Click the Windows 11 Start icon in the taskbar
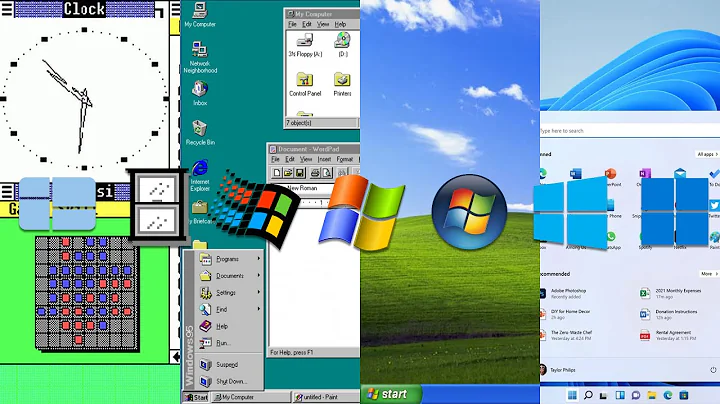Image resolution: width=720 pixels, height=404 pixels. click(572, 395)
